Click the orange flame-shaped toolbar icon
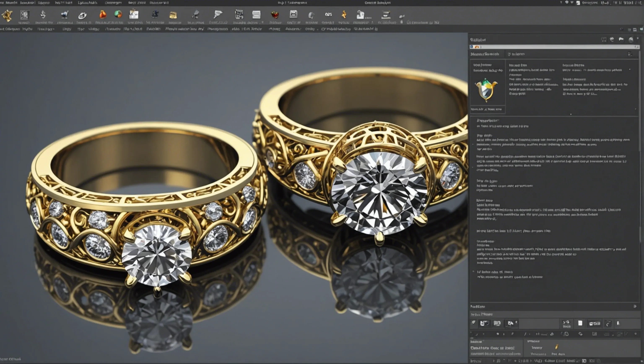The height and width of the screenshot is (364, 644). pos(103,14)
